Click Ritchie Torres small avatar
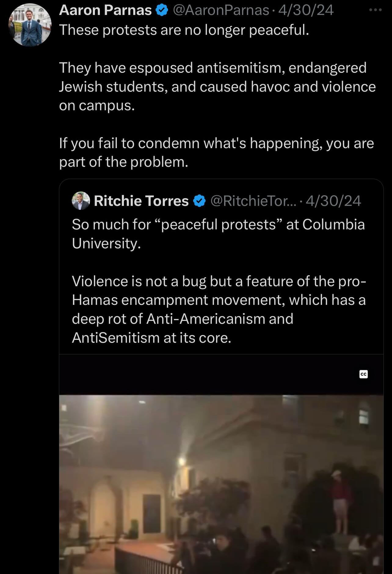The width and height of the screenshot is (392, 574). (81, 201)
